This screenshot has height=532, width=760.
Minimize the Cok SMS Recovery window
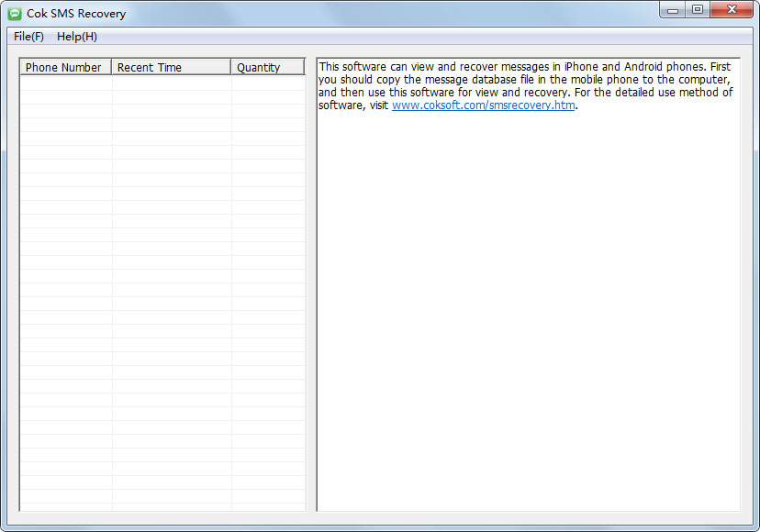(x=675, y=10)
